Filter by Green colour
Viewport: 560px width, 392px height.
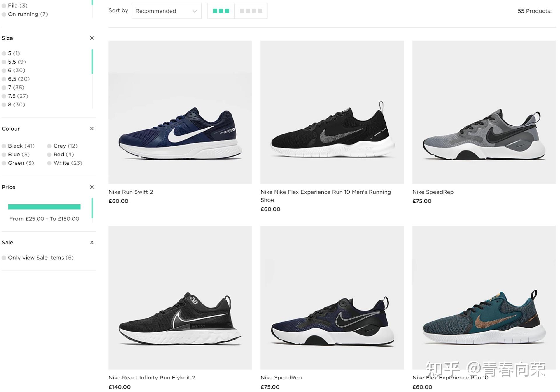click(x=18, y=163)
